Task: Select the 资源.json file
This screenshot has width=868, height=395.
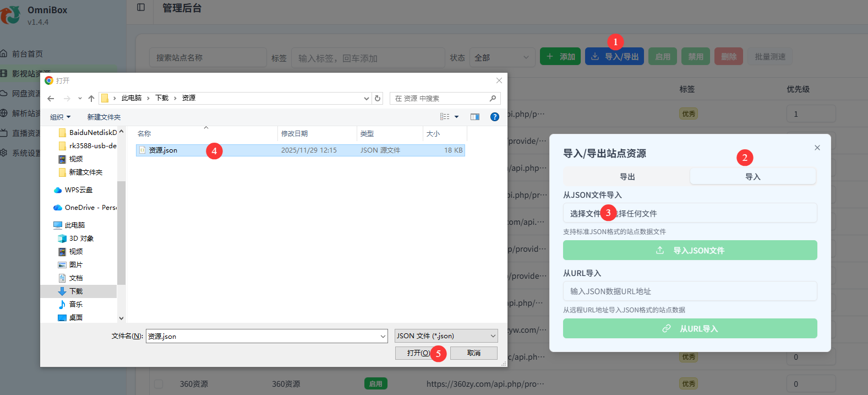Action: (x=300, y=150)
